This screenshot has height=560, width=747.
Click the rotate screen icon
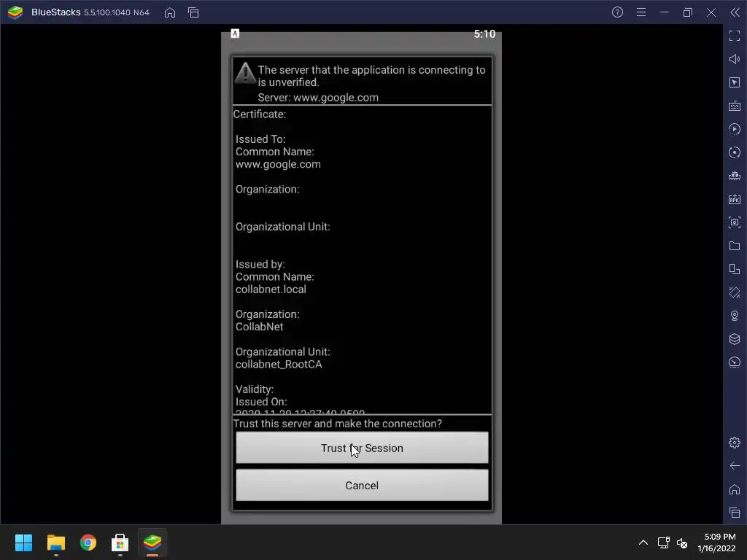point(735,292)
